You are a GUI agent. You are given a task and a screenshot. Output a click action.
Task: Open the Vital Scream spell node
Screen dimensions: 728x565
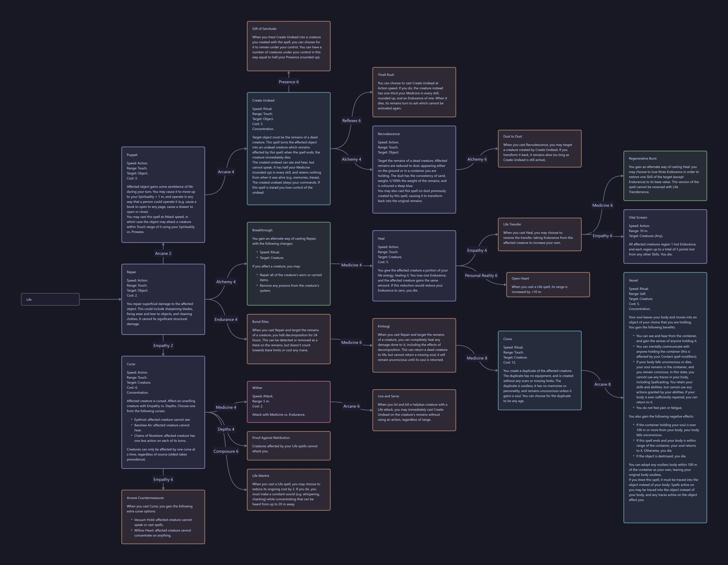[x=665, y=236]
